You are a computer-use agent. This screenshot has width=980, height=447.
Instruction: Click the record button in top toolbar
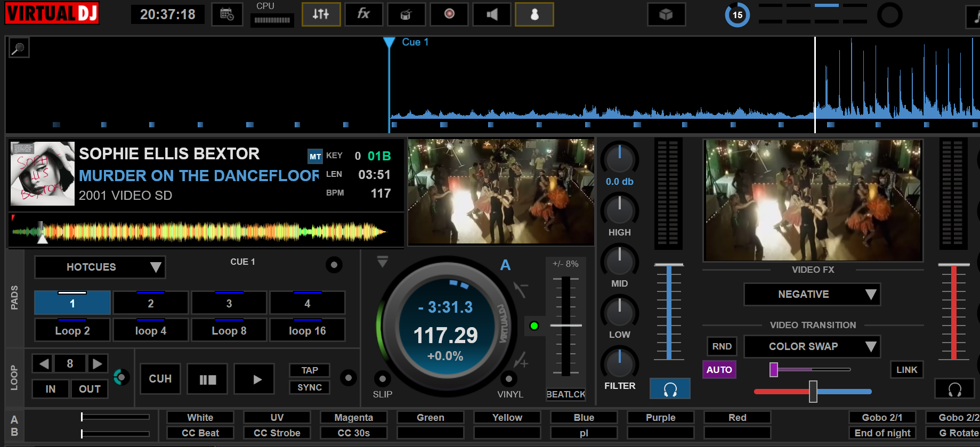(449, 14)
